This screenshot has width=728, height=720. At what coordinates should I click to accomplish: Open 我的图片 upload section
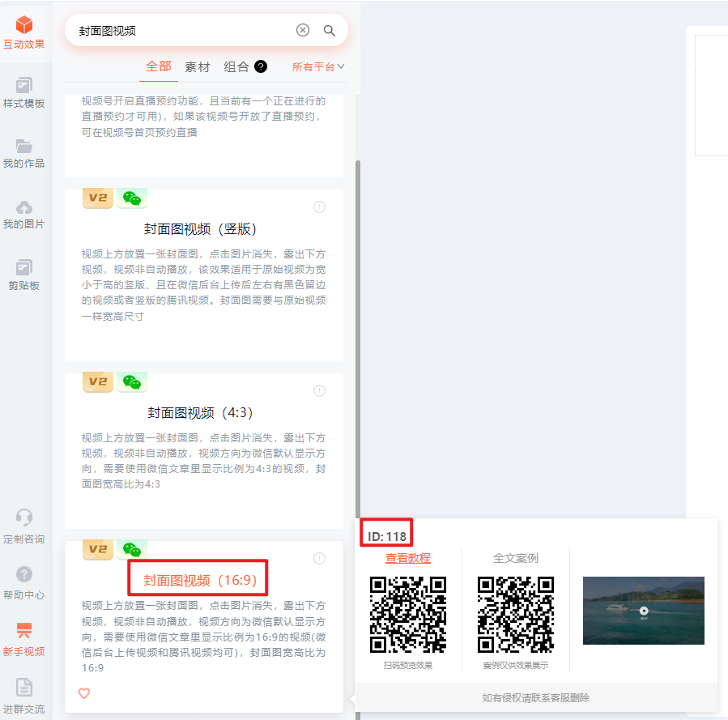(23, 215)
